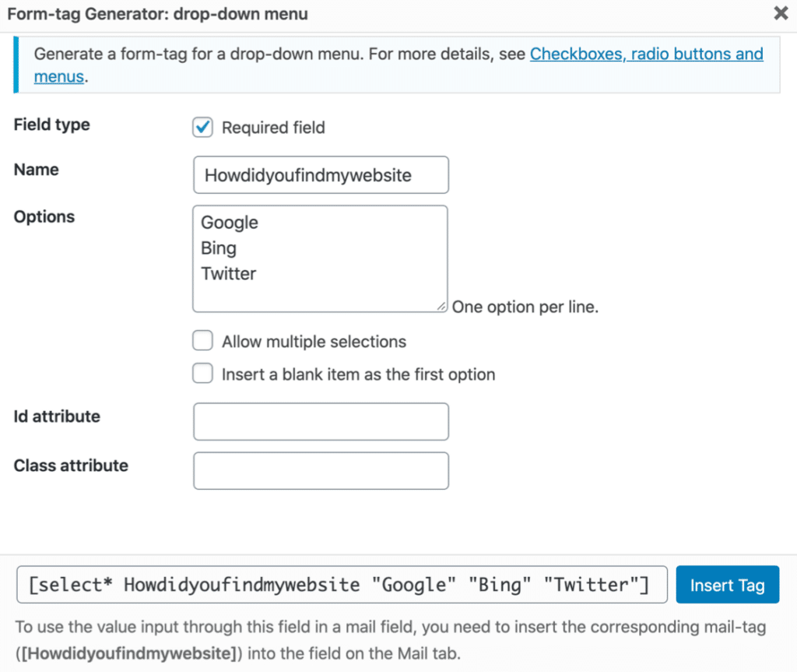
Task: Check Insert a blank item as first option
Action: pyautogui.click(x=202, y=373)
